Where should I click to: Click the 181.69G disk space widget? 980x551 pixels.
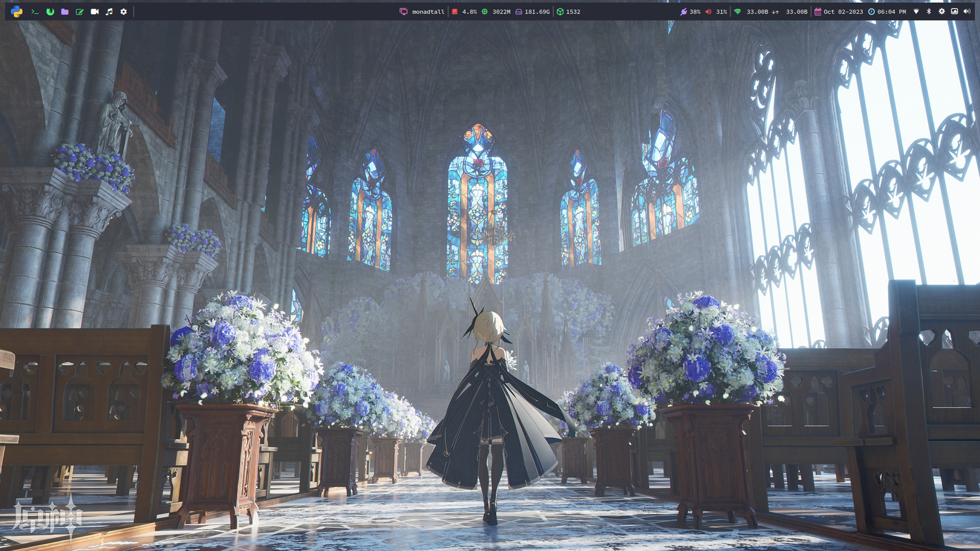coord(536,11)
